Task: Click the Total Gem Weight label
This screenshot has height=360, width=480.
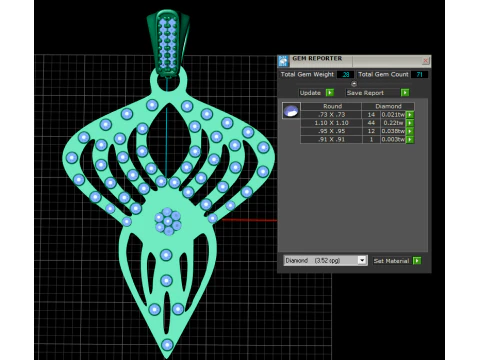Action: [x=307, y=74]
